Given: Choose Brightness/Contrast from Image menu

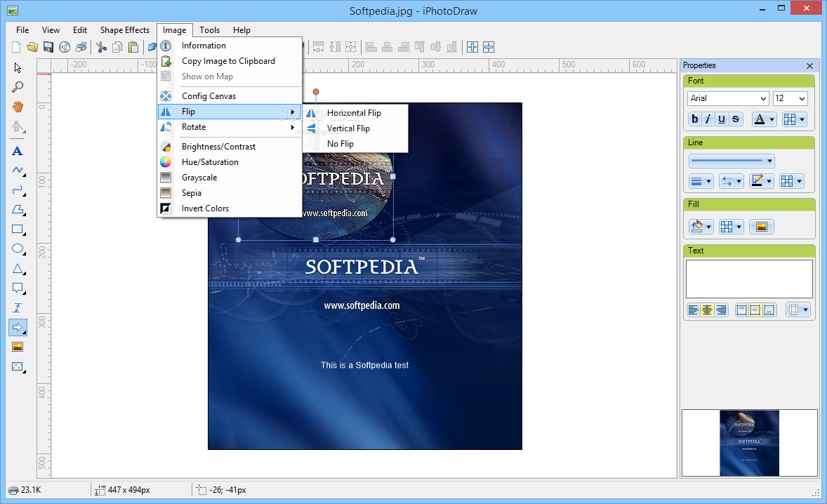Looking at the screenshot, I should point(230,147).
